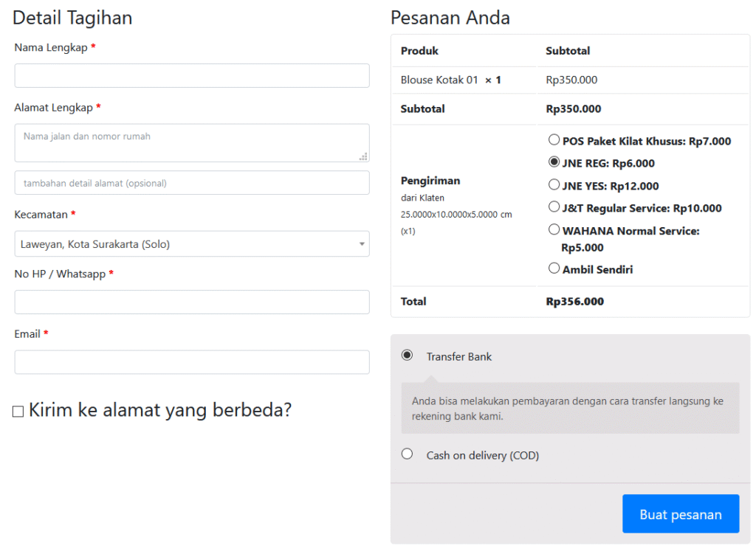This screenshot has height=551, width=756.
Task: Click the Alamat Lengkap street address textarea
Action: click(191, 142)
